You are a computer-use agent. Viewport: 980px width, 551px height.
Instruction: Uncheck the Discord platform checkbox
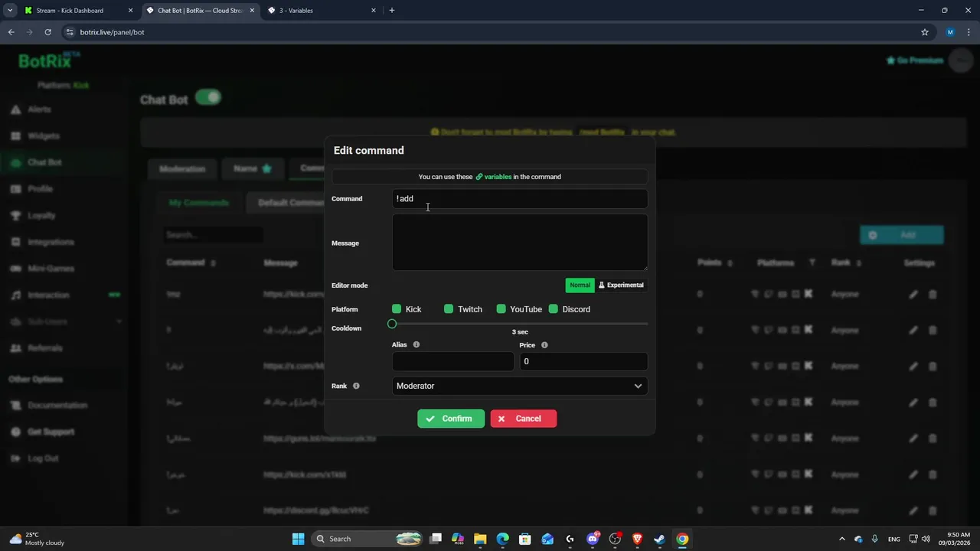554,309
